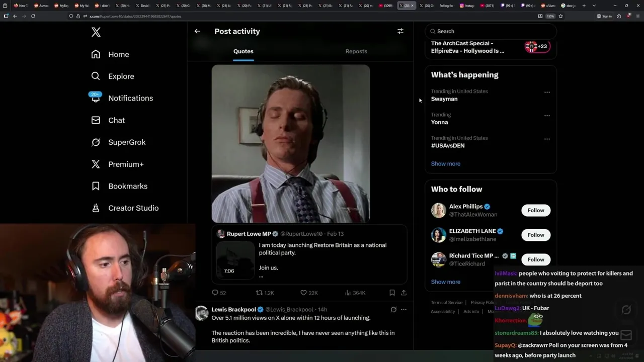The image size is (644, 362).
Task: Open the dow jo browser tab
Action: pyautogui.click(x=569, y=6)
